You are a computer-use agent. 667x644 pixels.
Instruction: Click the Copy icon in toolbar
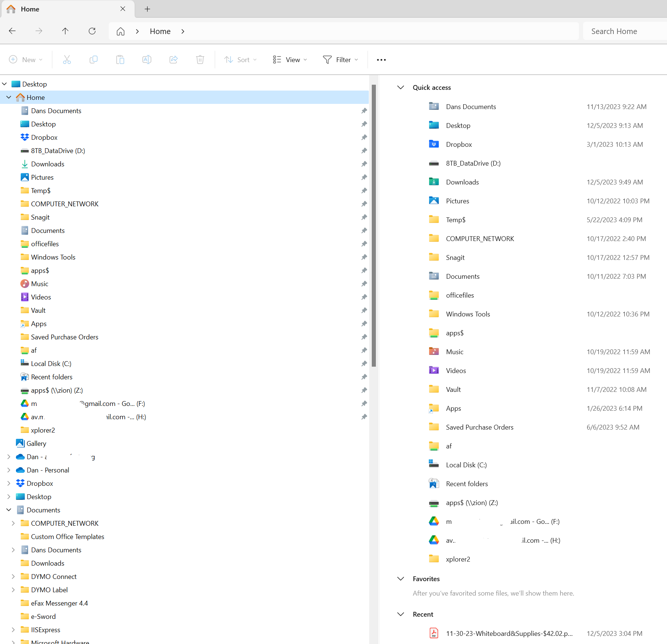pos(94,60)
